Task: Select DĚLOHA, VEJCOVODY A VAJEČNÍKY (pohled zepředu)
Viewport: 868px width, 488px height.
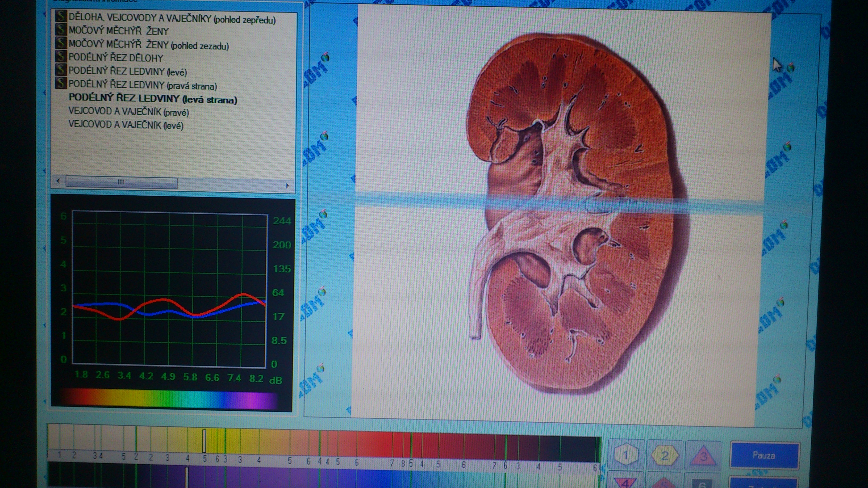Action: (x=172, y=19)
